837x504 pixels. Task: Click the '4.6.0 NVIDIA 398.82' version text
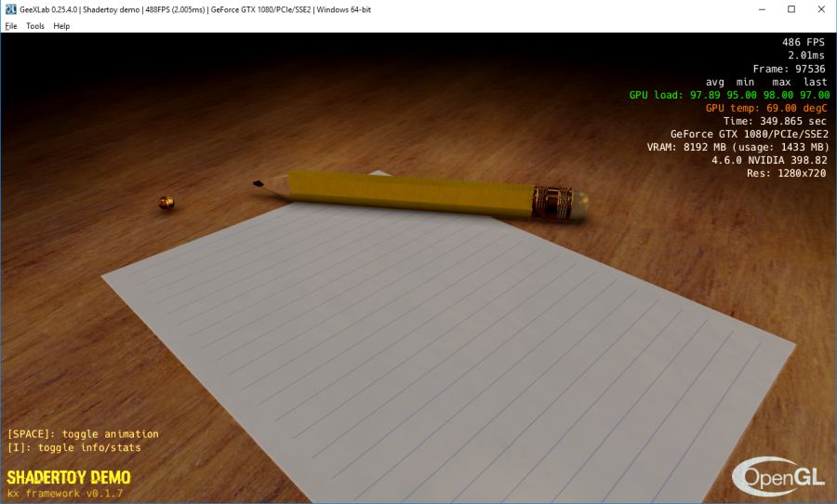point(769,160)
